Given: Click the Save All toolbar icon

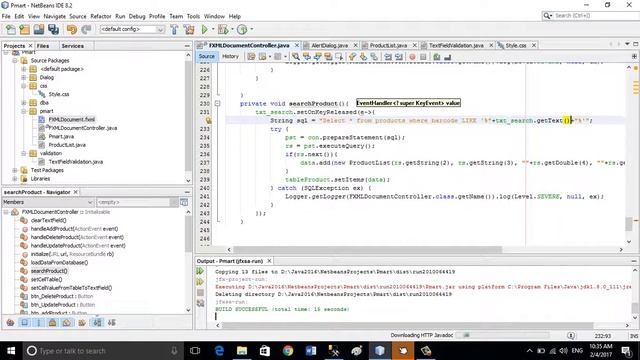Looking at the screenshot, I should coord(53,29).
